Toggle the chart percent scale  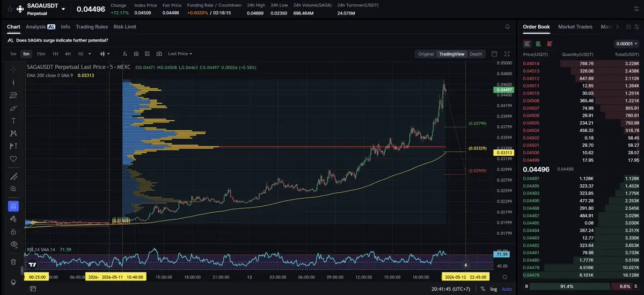482,289
